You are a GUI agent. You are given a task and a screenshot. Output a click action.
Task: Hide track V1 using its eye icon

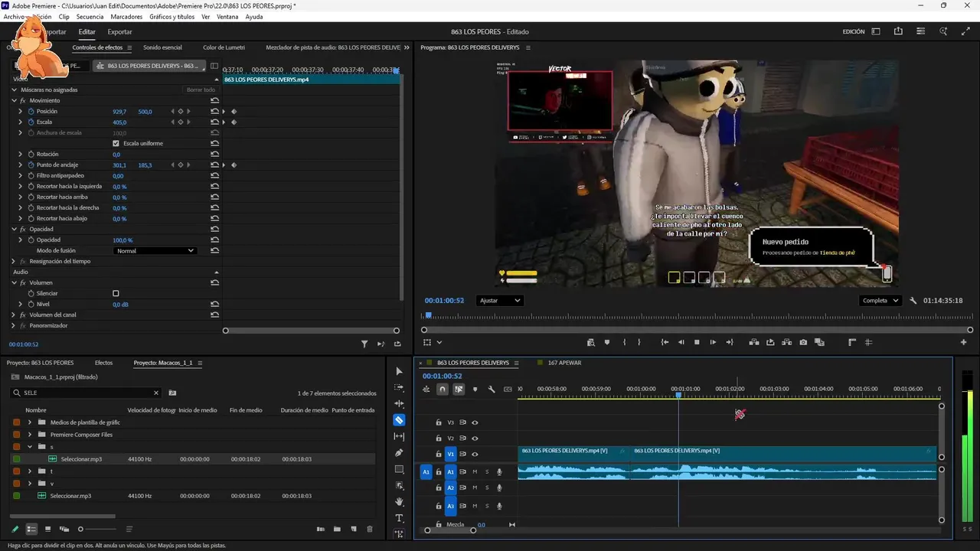point(475,455)
